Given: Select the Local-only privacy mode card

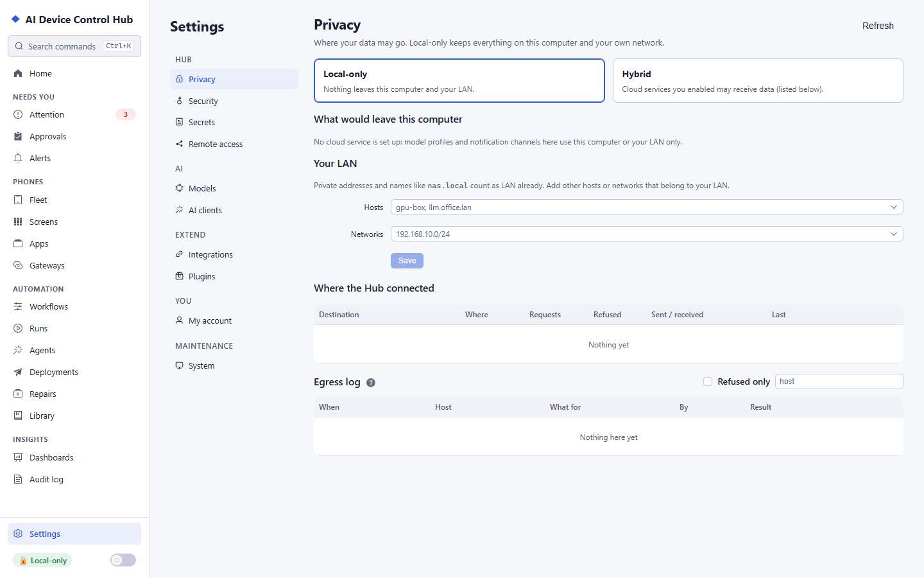Looking at the screenshot, I should tap(459, 81).
